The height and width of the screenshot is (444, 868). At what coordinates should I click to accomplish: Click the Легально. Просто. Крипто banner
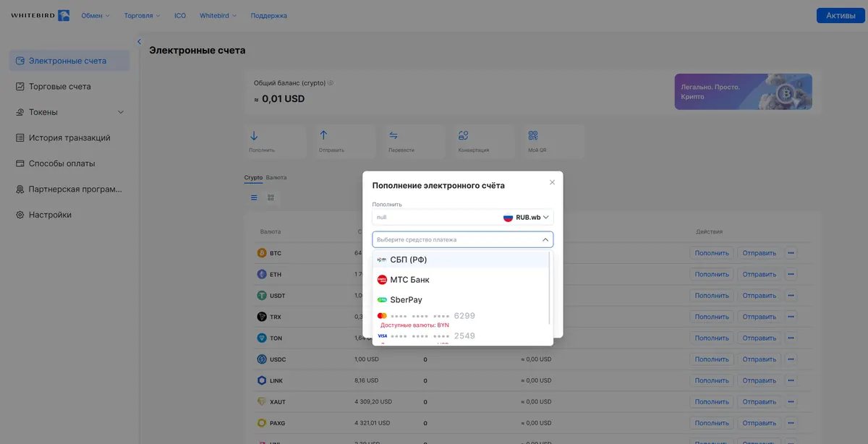(x=744, y=92)
